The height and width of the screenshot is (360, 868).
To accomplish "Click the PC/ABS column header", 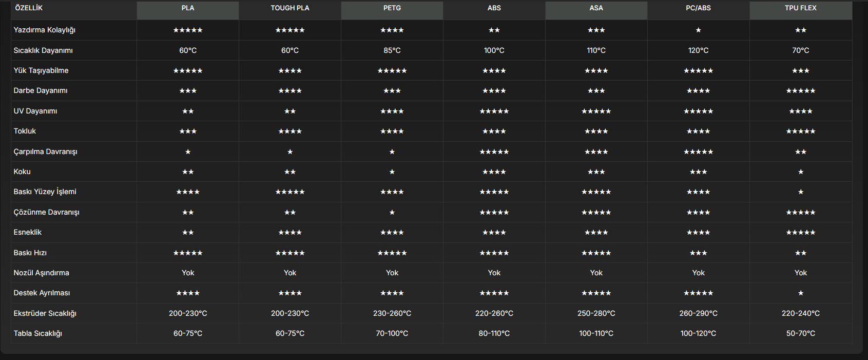I will [x=699, y=8].
